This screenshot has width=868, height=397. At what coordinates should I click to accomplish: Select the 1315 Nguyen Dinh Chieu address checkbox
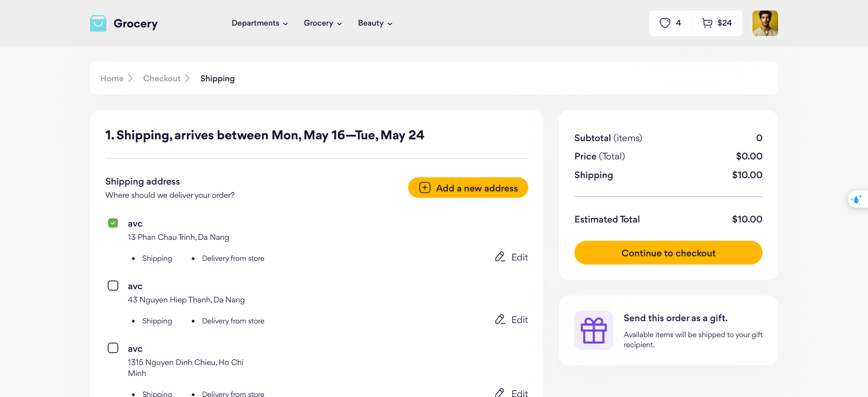[x=113, y=348]
